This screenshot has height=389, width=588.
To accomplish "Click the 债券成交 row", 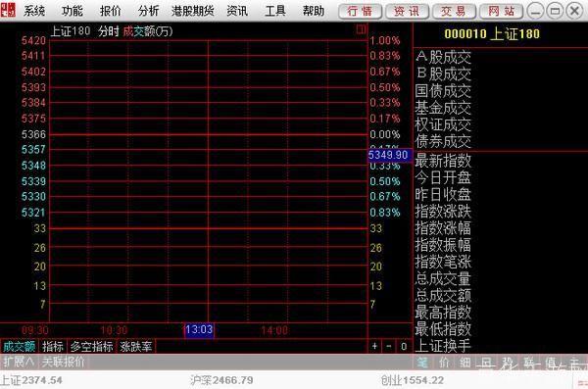I will (443, 141).
